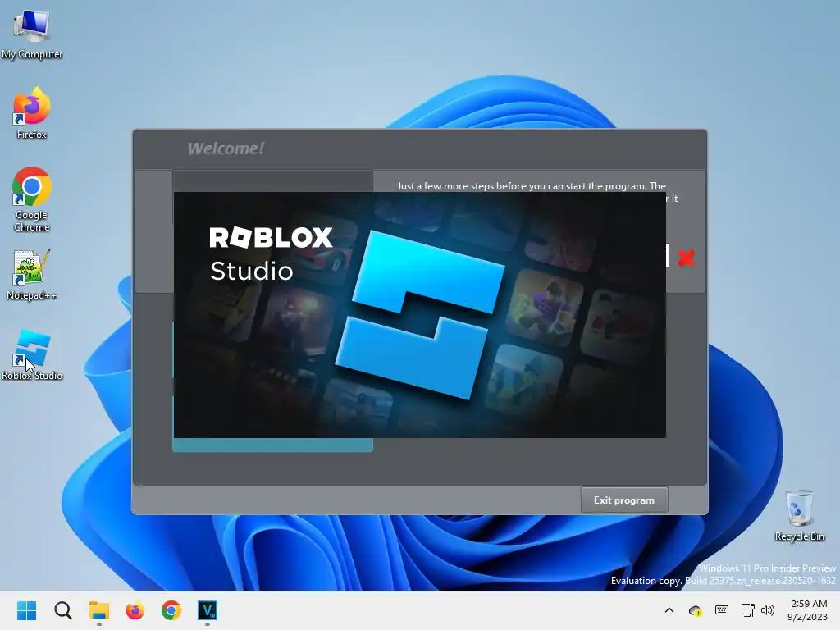Click the cloud warning tray icon
840x630 pixels.
(696, 610)
